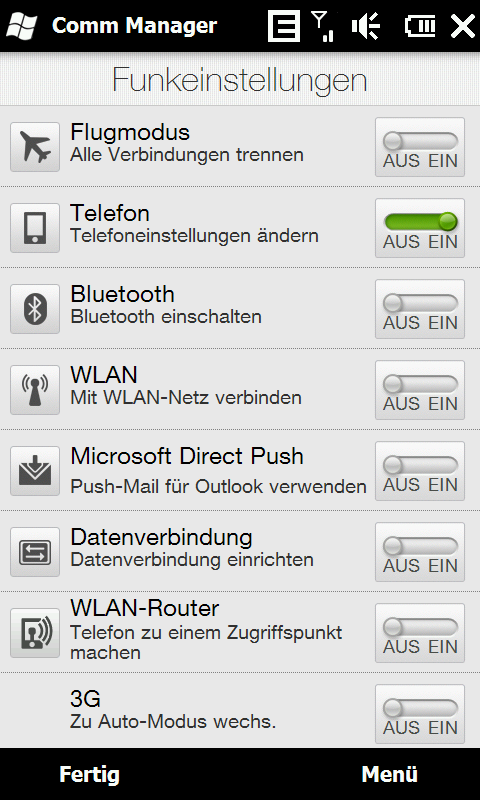
Task: Tap the Microsoft Direct Push mail icon
Action: 35,471
